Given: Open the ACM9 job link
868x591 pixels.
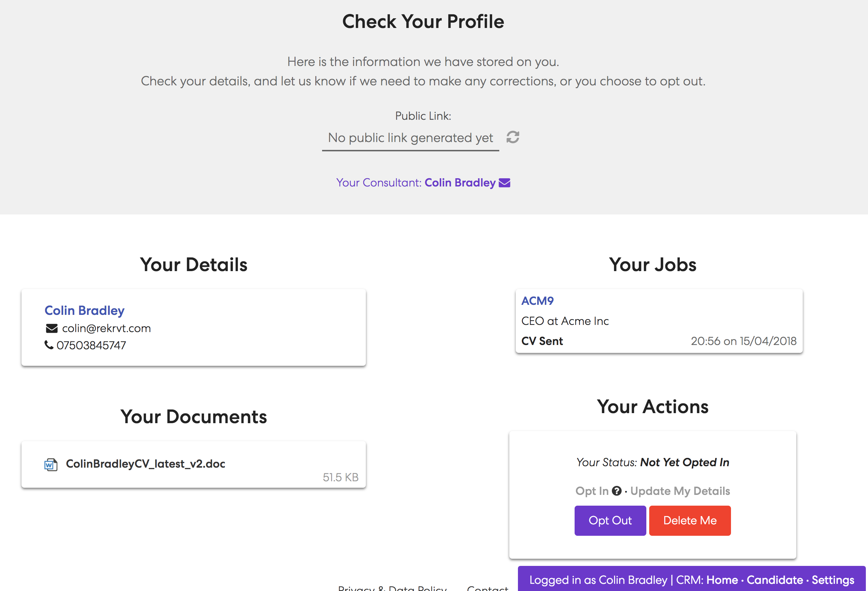Looking at the screenshot, I should click(x=537, y=301).
